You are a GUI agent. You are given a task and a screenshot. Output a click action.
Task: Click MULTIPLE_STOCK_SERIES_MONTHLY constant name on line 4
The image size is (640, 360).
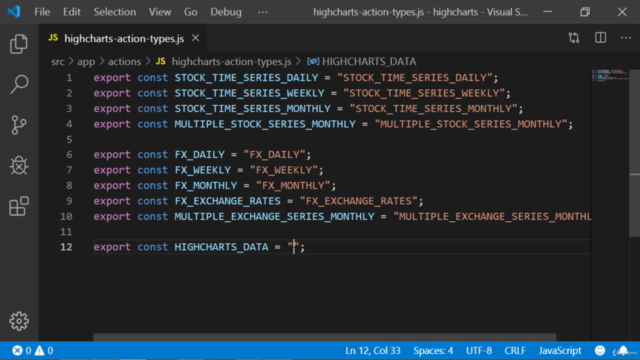(265, 124)
